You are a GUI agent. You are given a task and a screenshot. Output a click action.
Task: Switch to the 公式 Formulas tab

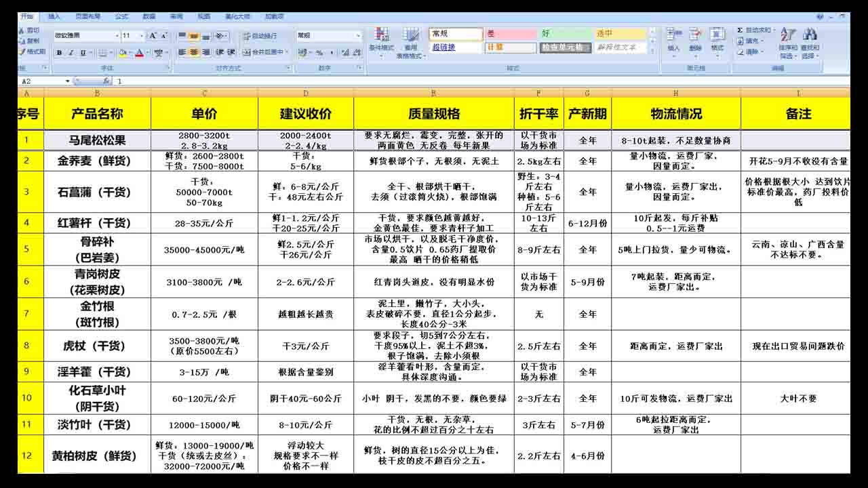[121, 16]
